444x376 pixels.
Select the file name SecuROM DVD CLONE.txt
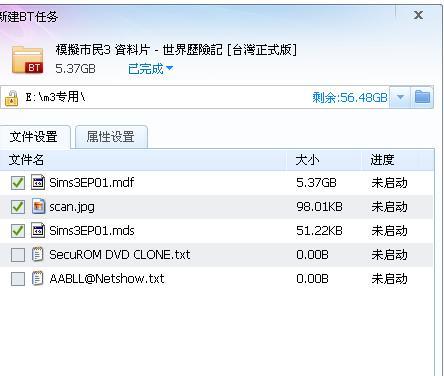pyautogui.click(x=120, y=255)
